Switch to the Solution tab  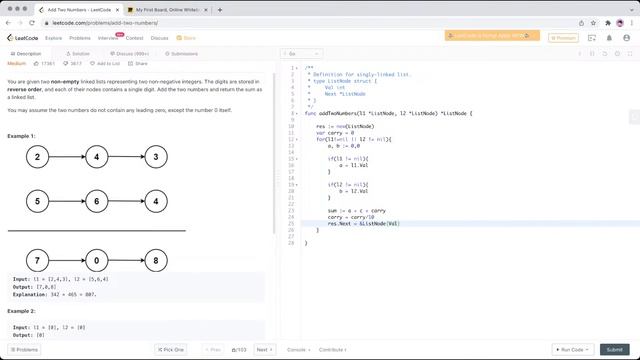point(78,54)
